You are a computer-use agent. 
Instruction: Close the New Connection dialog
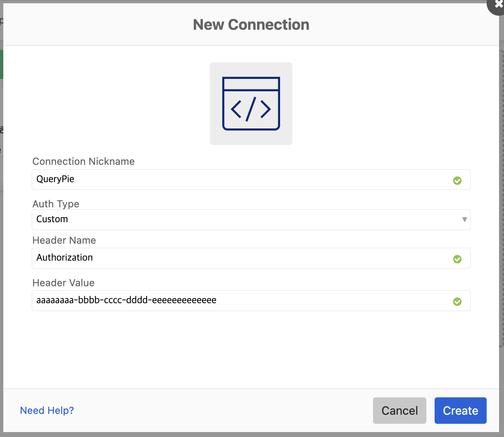497,5
